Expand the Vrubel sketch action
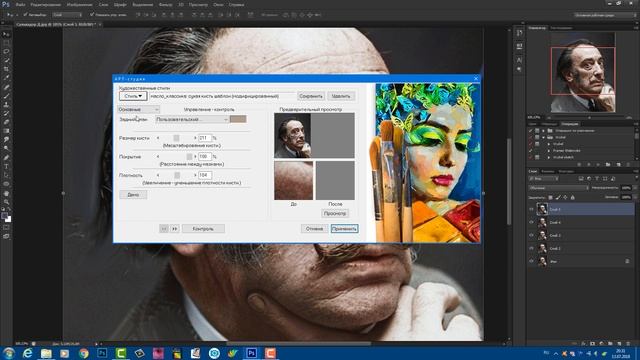The height and width of the screenshot is (360, 640). click(x=549, y=157)
